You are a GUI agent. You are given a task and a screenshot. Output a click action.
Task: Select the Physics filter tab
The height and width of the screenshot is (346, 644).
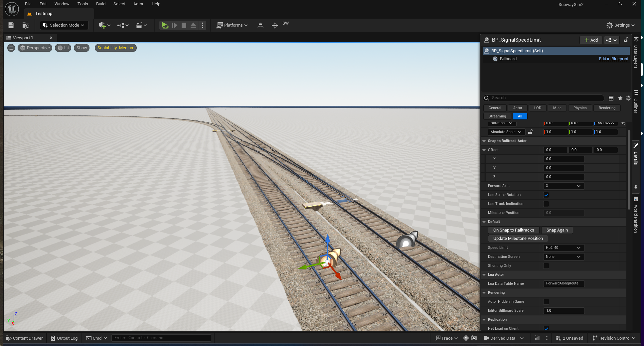[x=580, y=108]
